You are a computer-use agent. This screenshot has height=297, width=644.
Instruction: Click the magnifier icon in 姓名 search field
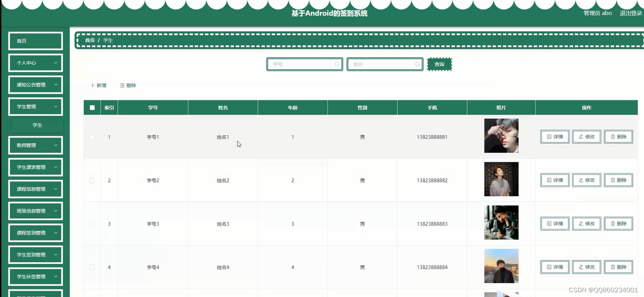tap(417, 64)
